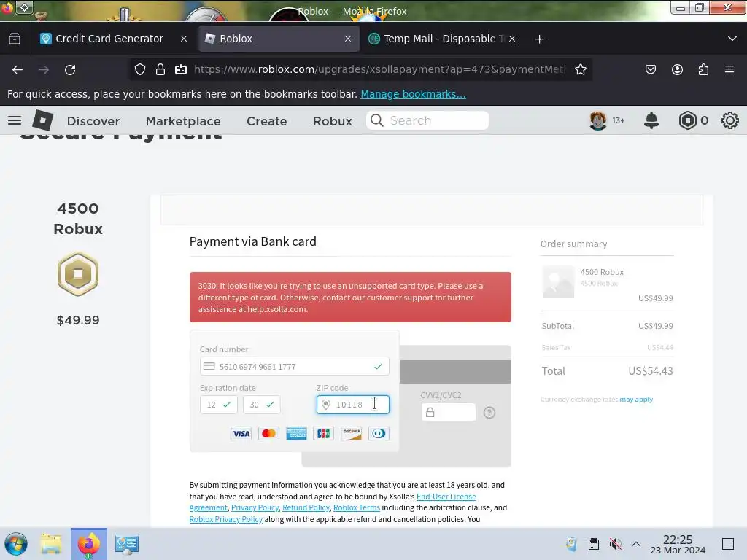This screenshot has height=560, width=747.
Task: Open Manage bookmarks link
Action: (x=413, y=94)
